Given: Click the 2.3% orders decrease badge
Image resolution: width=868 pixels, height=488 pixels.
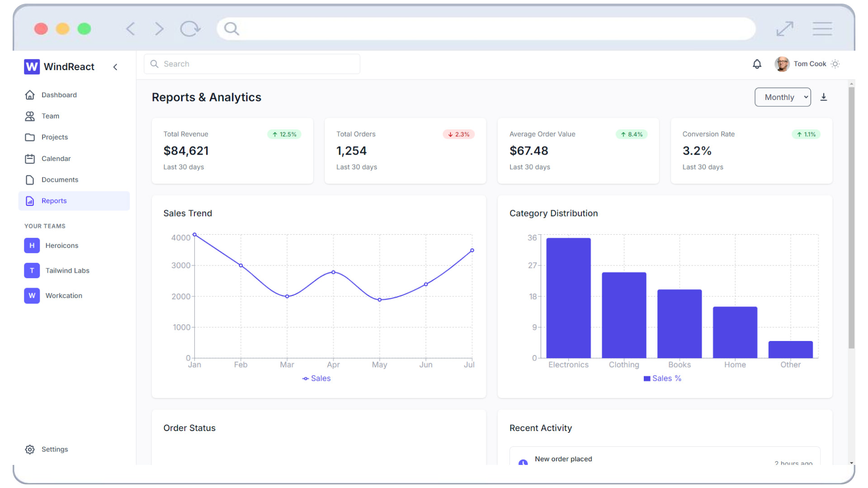Looking at the screenshot, I should point(458,134).
